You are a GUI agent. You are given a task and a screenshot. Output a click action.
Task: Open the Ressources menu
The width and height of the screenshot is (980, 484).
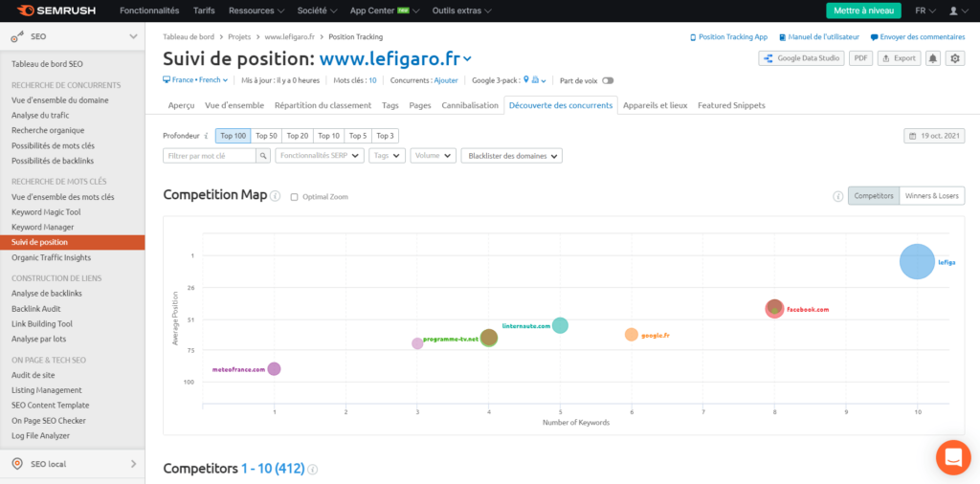[x=256, y=11]
